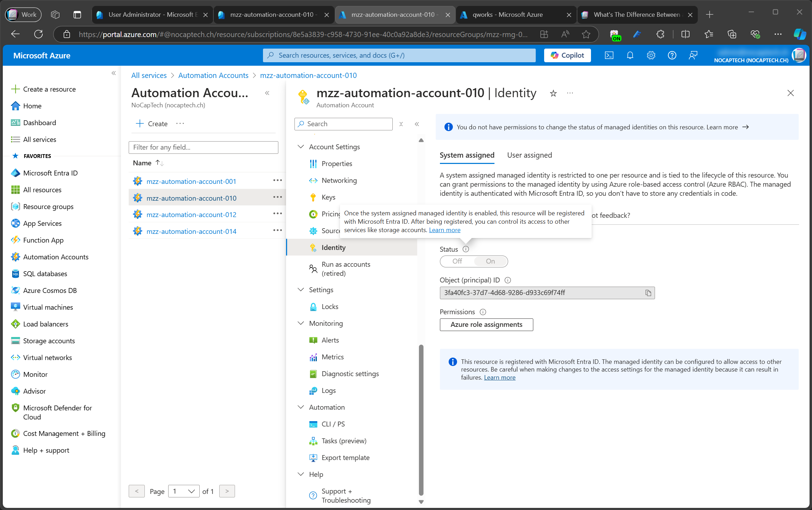Open a new browser tab
Screen dimensions: 812x510
point(710,15)
